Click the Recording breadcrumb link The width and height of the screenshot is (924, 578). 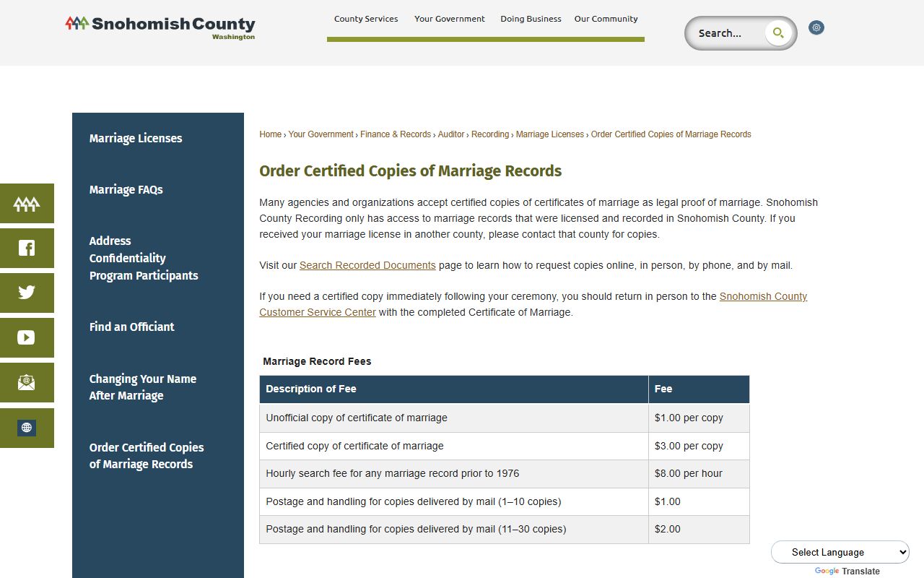click(490, 134)
